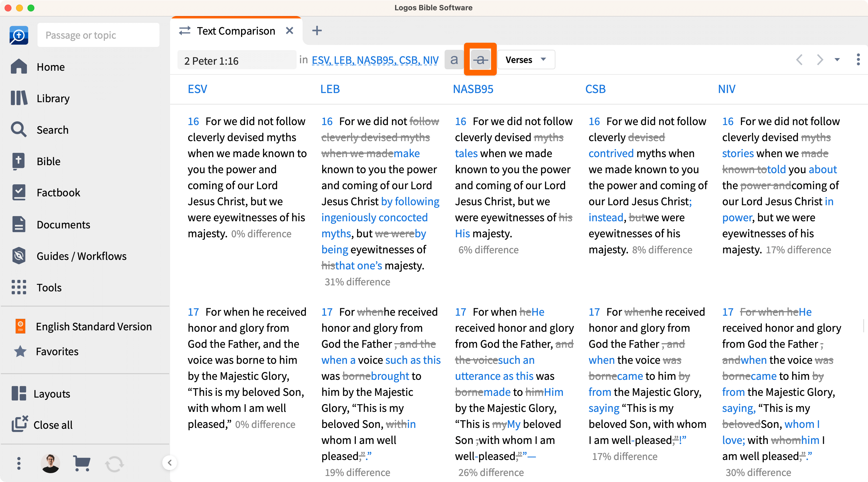
Task: Click the LEB column header
Action: (330, 89)
